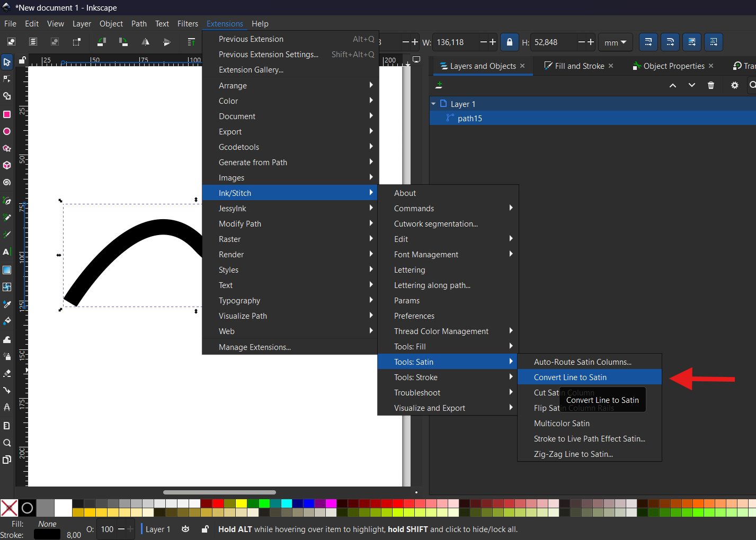Choose Auto-Route Satin Columns
Viewport: 756px width, 540px height.
[590, 362]
